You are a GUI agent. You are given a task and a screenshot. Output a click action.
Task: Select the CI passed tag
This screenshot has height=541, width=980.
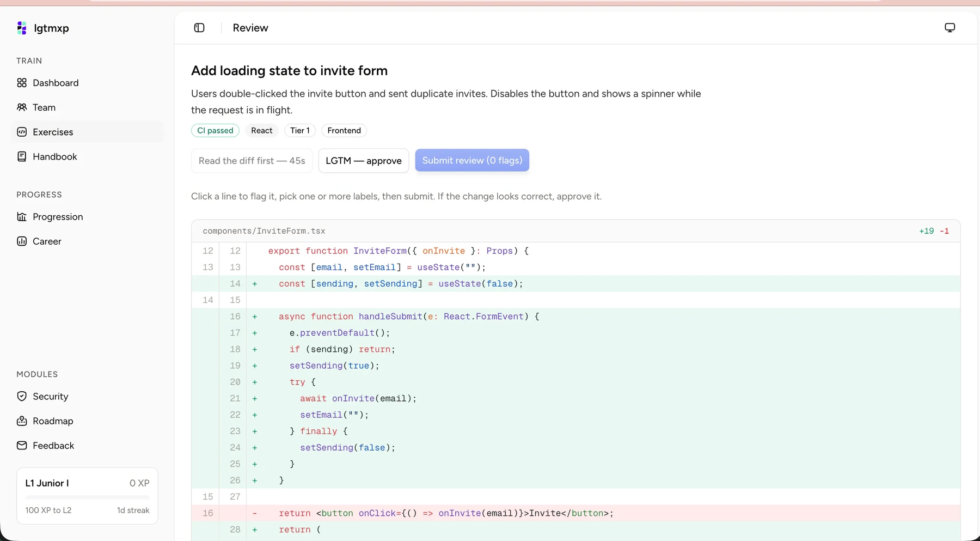pos(215,131)
